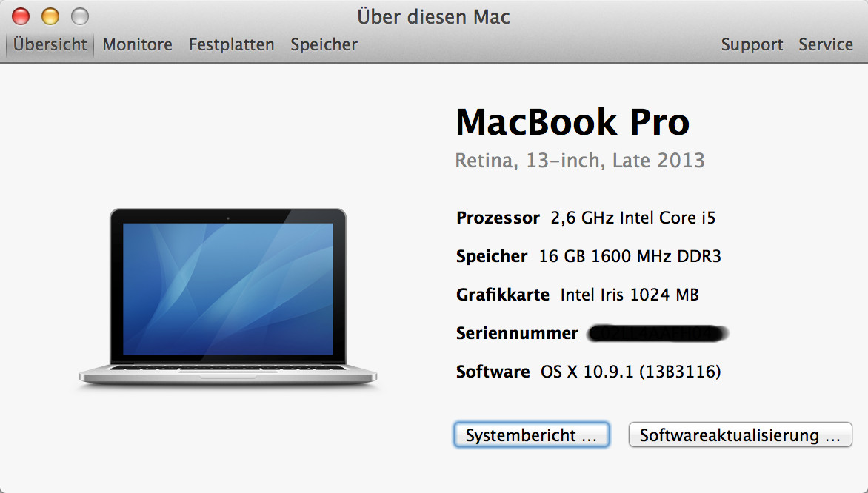Click software version 'OS X 10.9.1 (13B3116)'

630,372
